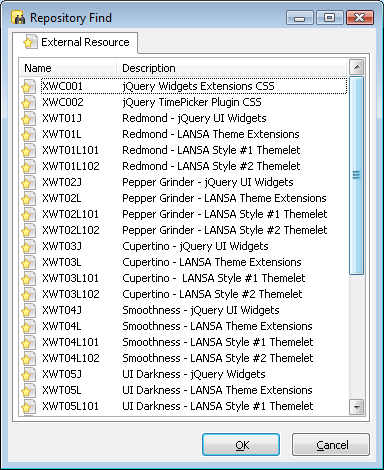Screen dimensions: 384x470
Task: Select XWT03L101 name cell
Action: pyautogui.click(x=70, y=278)
